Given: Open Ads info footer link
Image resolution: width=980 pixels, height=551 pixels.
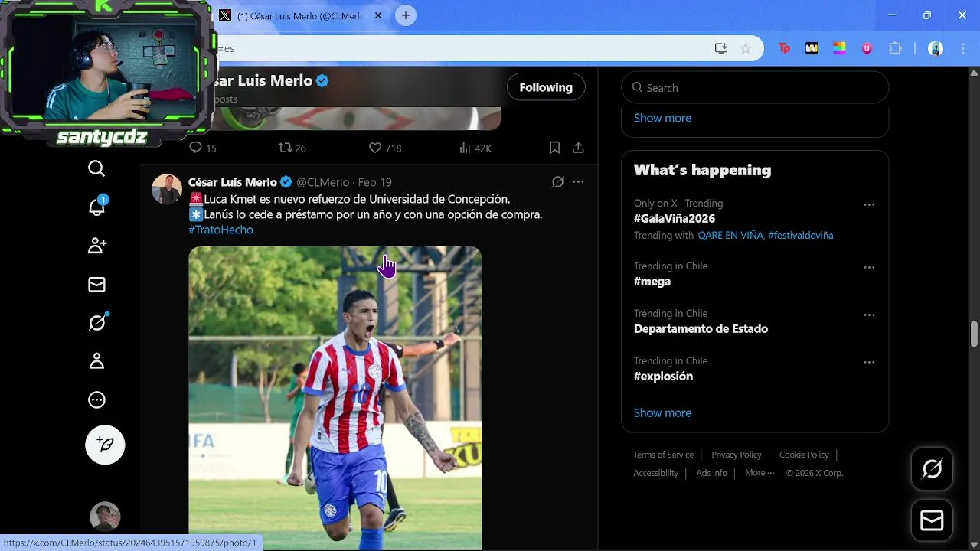Looking at the screenshot, I should [711, 473].
